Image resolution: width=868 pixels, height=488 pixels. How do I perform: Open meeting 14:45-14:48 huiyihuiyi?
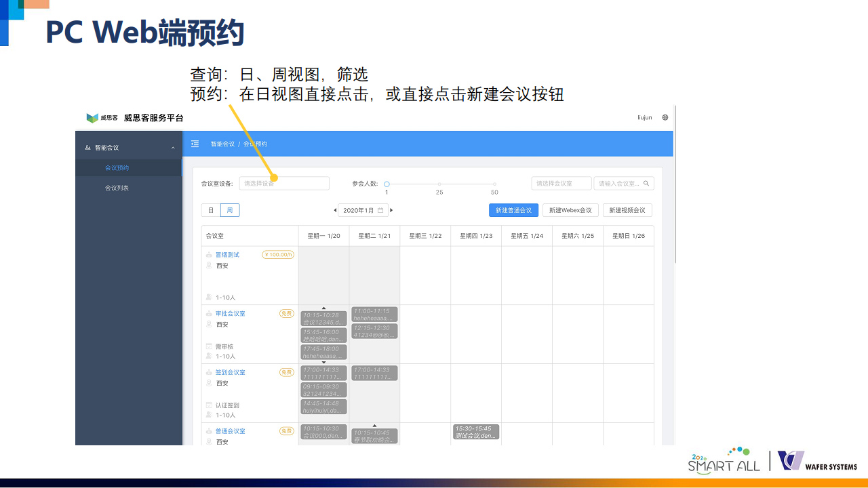coord(323,407)
